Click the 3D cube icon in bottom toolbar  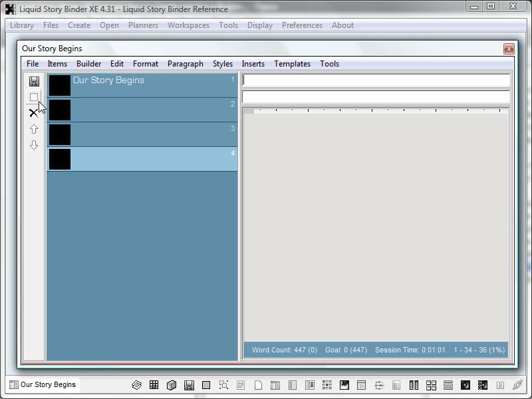pyautogui.click(x=171, y=385)
